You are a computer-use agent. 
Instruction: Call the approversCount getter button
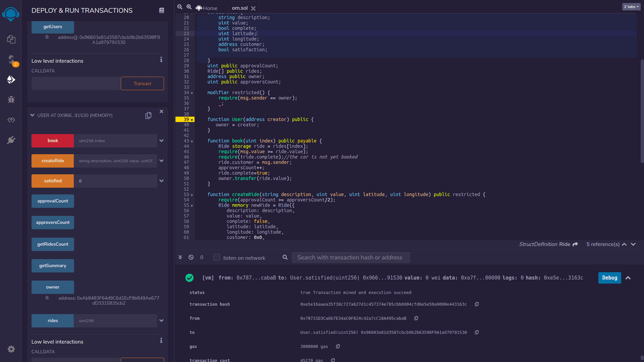pos(53,223)
